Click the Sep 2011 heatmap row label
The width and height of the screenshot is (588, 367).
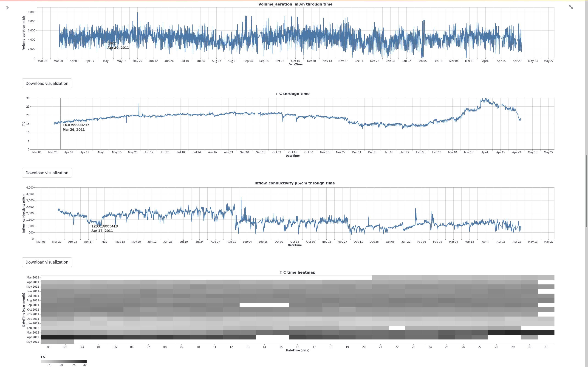pyautogui.click(x=33, y=305)
